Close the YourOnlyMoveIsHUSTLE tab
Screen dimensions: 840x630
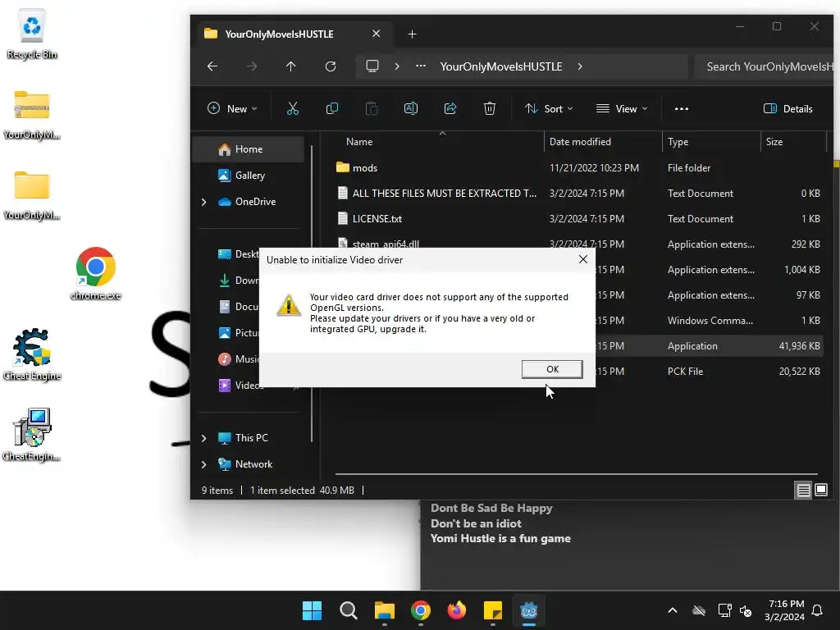coord(376,34)
